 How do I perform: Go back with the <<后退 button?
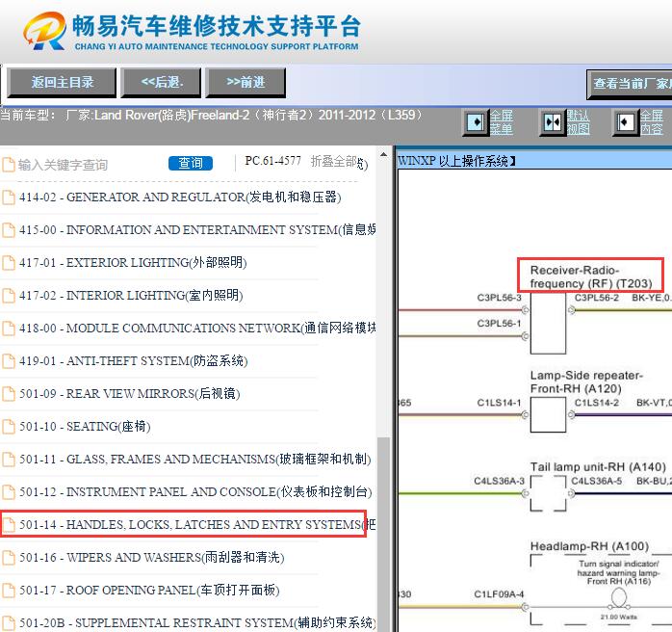(x=161, y=82)
